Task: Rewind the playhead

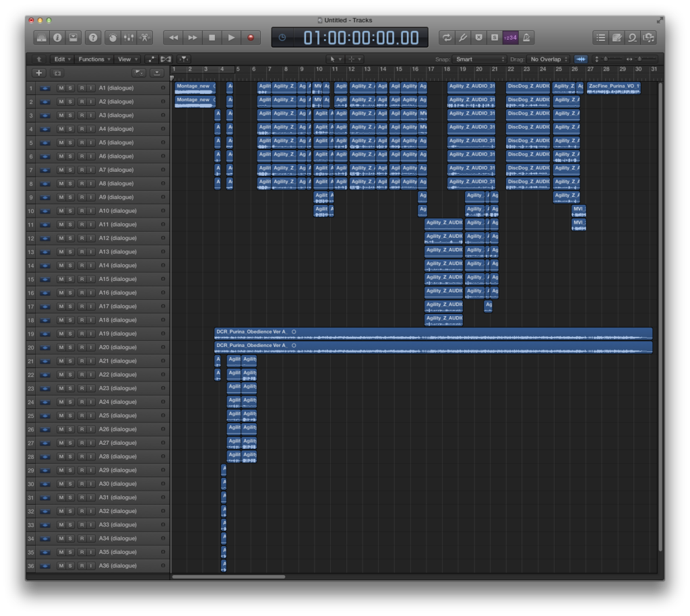Action: [173, 38]
